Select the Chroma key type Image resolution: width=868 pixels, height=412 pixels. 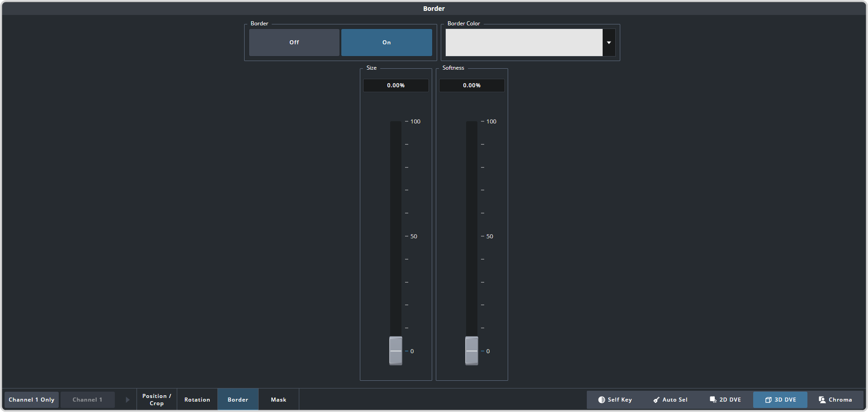click(835, 400)
